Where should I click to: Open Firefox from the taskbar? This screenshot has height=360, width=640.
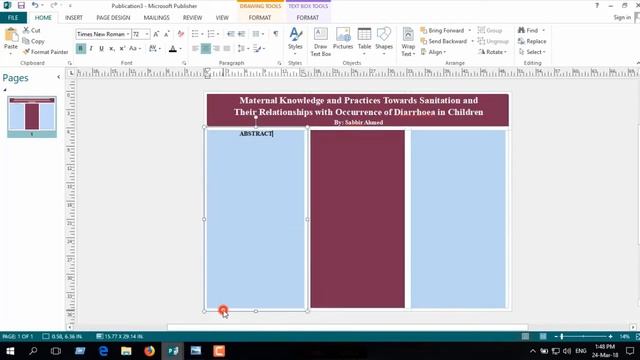(149, 351)
